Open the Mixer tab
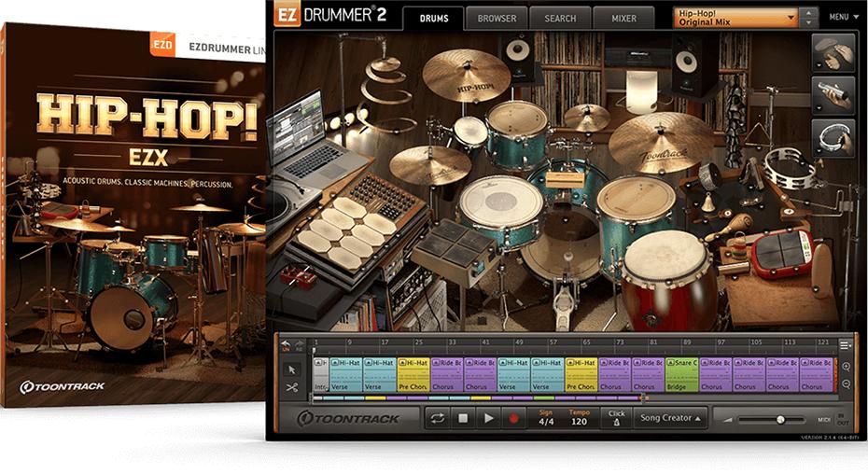Image resolution: width=868 pixels, height=474 pixels. pyautogui.click(x=623, y=18)
